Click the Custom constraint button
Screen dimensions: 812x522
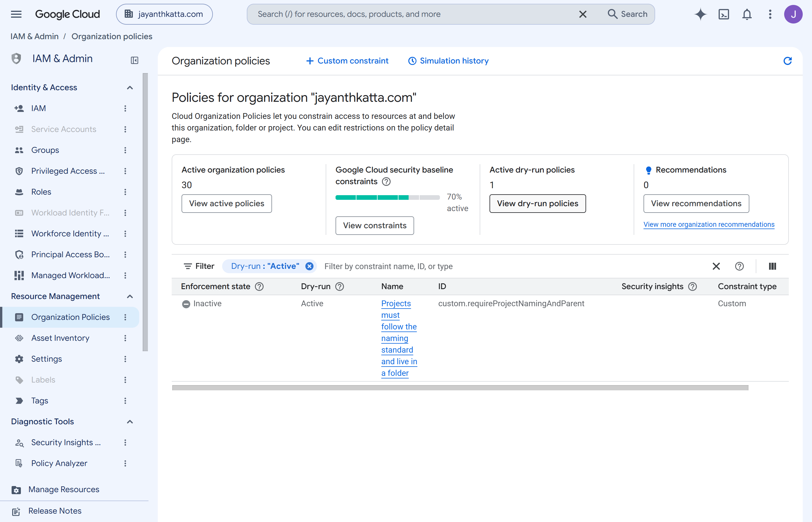click(x=347, y=61)
